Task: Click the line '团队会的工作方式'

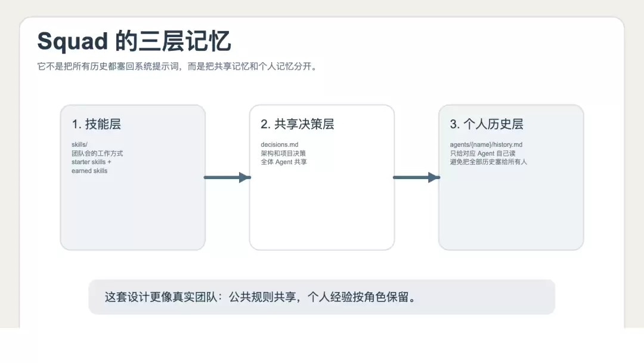Action: click(97, 153)
